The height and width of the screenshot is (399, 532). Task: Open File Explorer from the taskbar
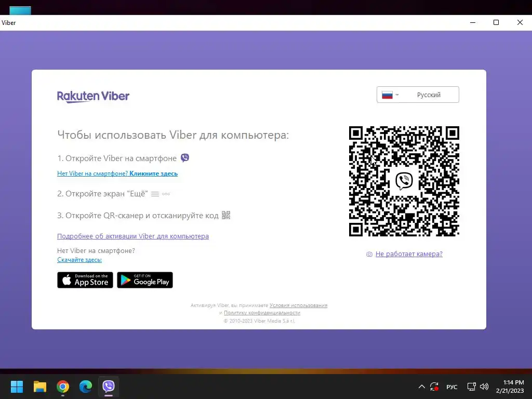[x=39, y=386]
